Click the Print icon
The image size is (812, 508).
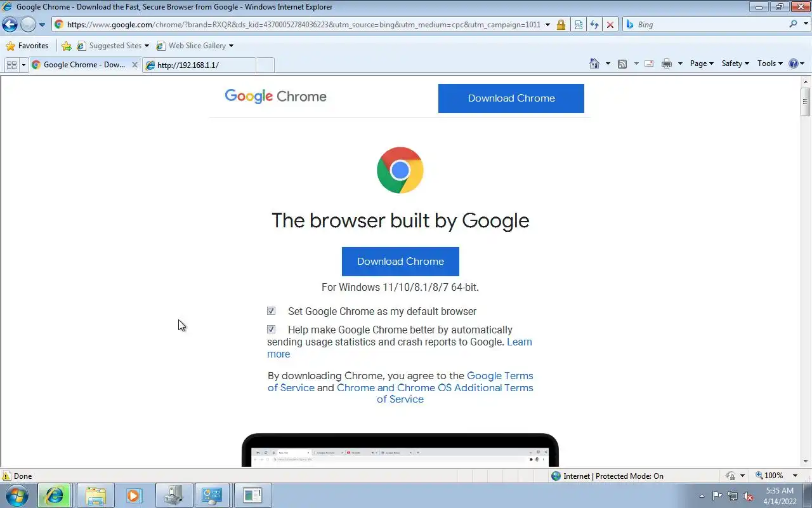(x=666, y=63)
